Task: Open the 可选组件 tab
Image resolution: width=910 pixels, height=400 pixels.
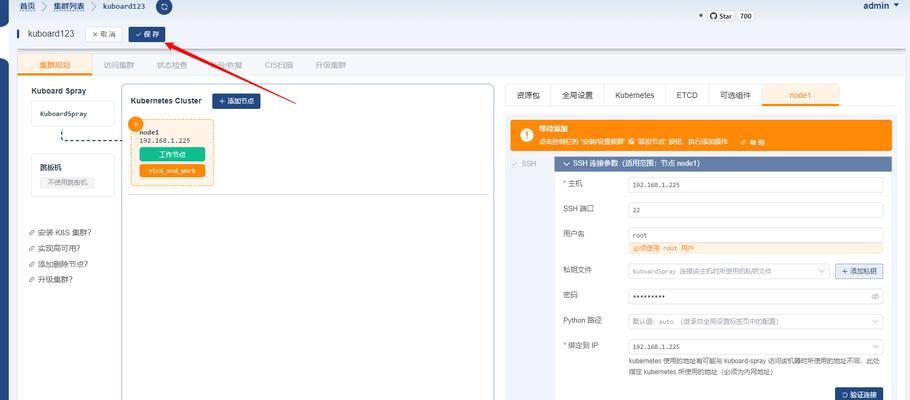Action: tap(735, 95)
